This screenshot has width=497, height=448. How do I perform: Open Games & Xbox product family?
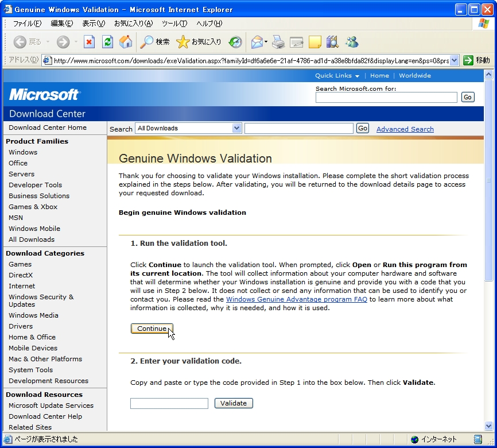click(x=33, y=207)
